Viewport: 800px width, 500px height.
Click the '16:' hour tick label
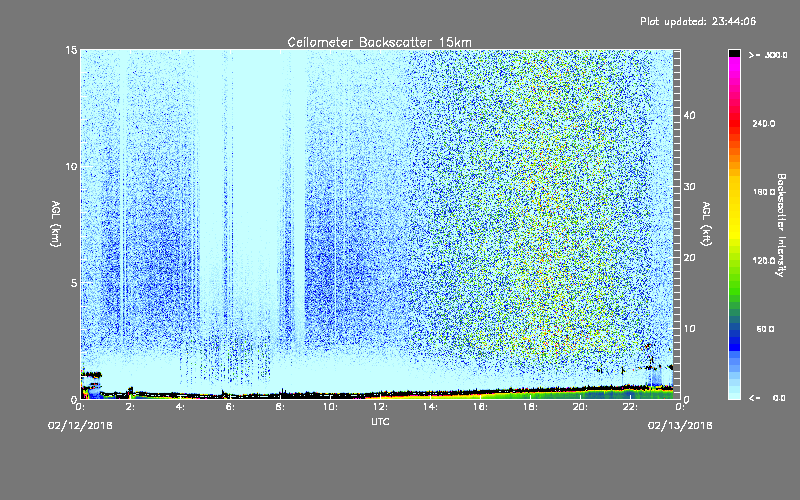(x=480, y=407)
